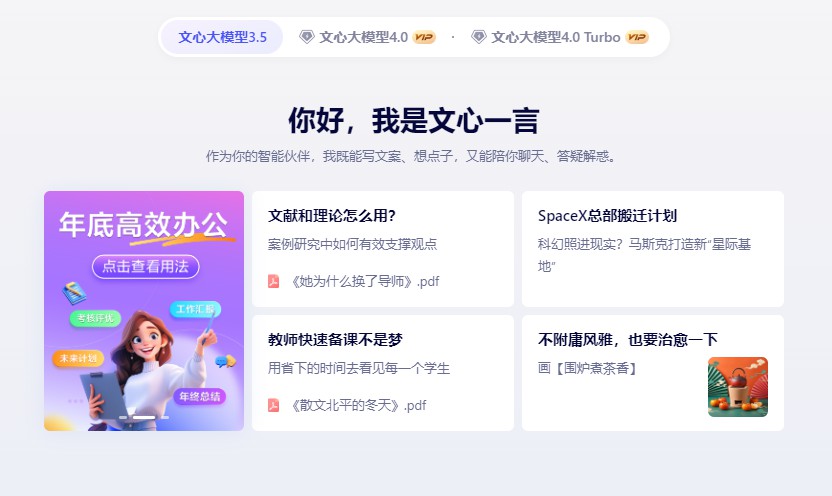Open the 文献和理论怎么用? prompt card
The height and width of the screenshot is (496, 832).
[383, 249]
